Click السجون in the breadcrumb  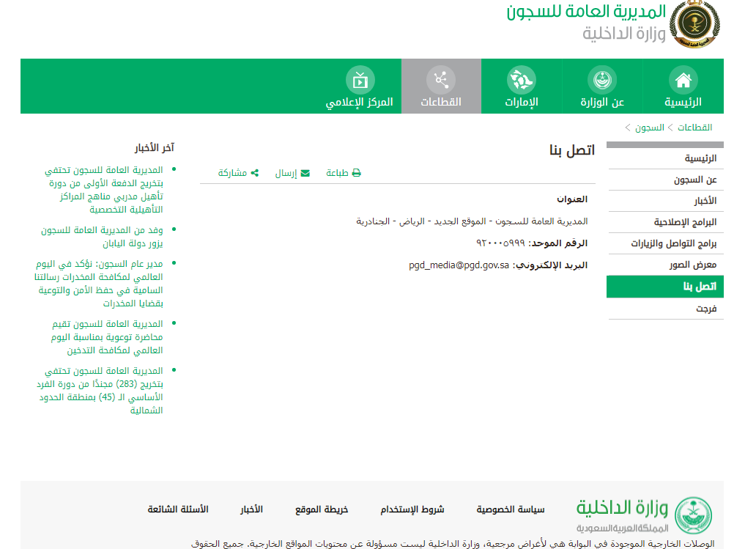[650, 128]
